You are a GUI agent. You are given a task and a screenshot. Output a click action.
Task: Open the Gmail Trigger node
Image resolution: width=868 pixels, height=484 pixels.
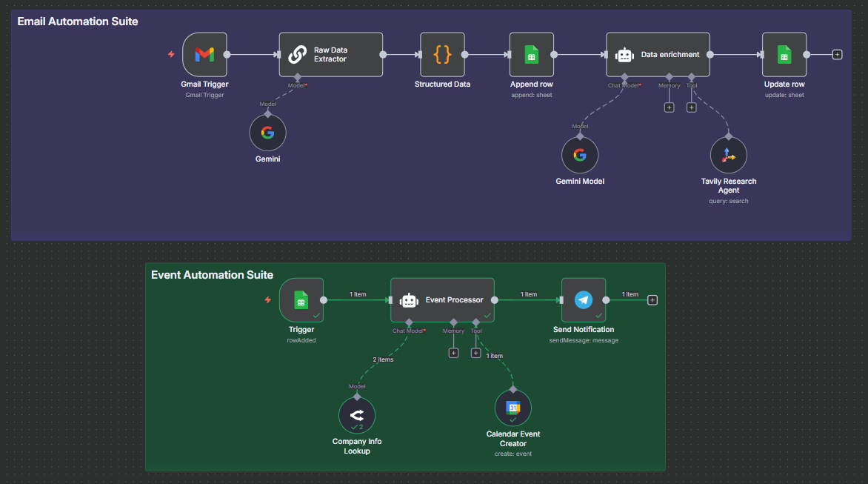click(x=204, y=54)
